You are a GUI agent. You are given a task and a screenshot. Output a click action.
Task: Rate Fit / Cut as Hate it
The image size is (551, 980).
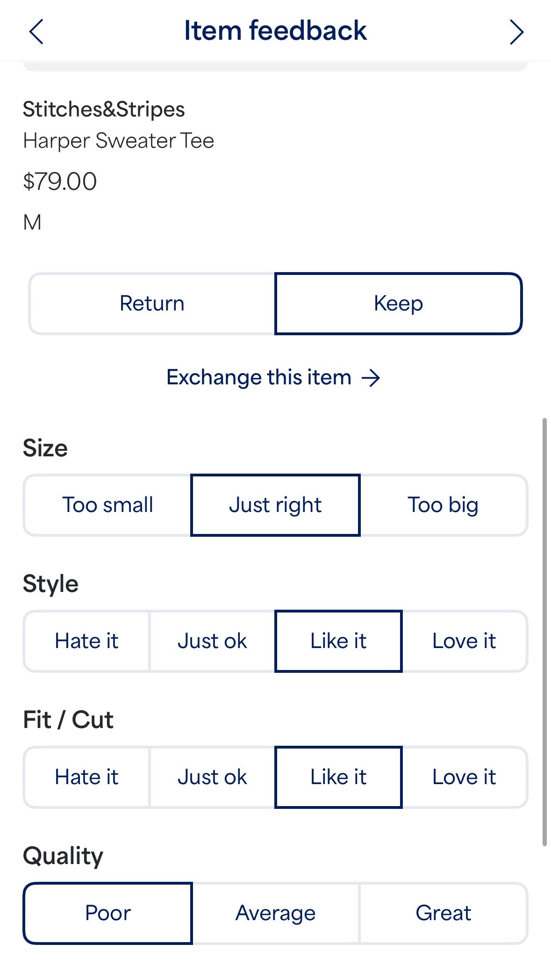point(86,777)
